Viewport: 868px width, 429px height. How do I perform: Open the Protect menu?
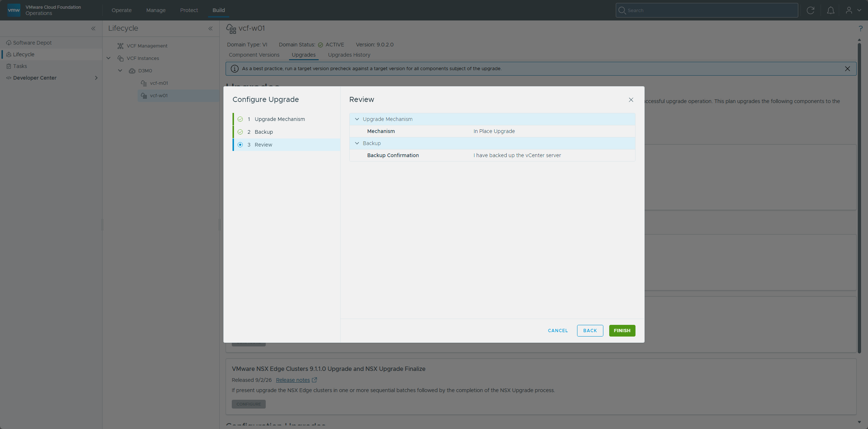[189, 10]
